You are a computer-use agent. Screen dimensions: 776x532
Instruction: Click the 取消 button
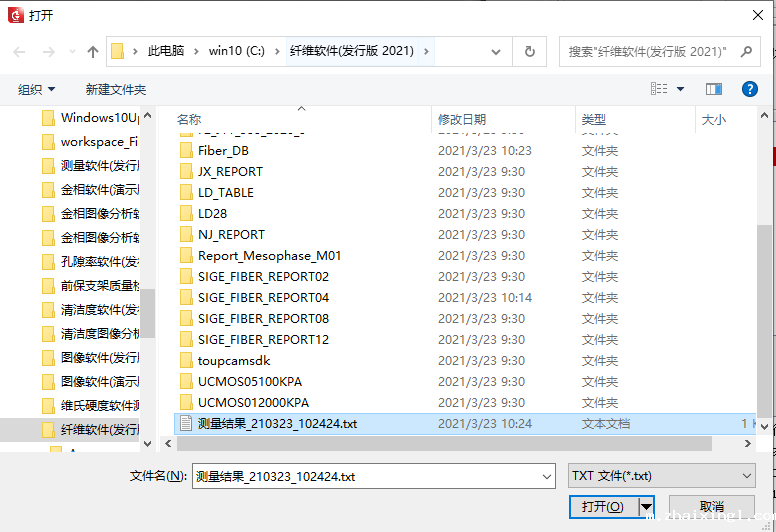711,507
